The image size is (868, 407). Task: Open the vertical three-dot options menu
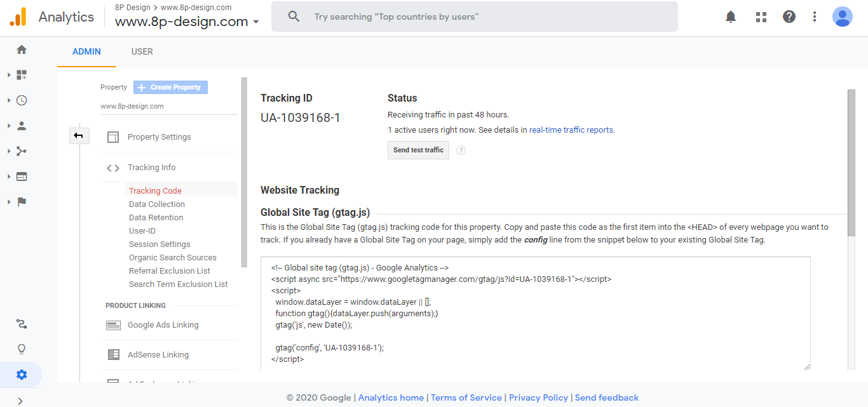pos(815,17)
